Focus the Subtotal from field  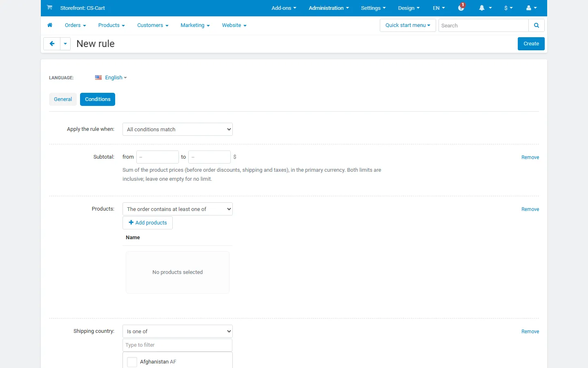tap(158, 157)
